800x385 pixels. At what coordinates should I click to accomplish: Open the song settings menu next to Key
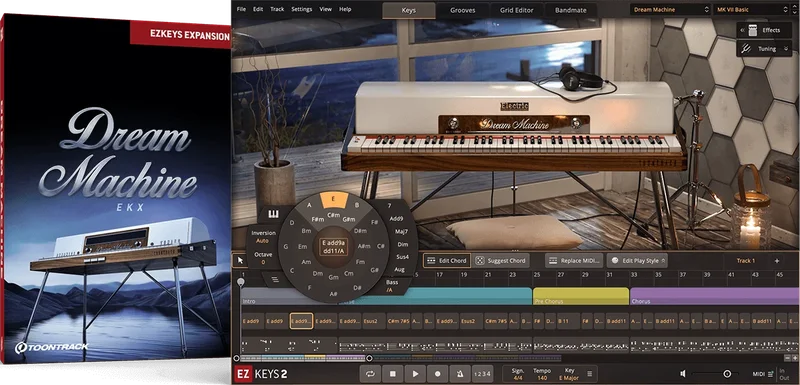tap(590, 374)
